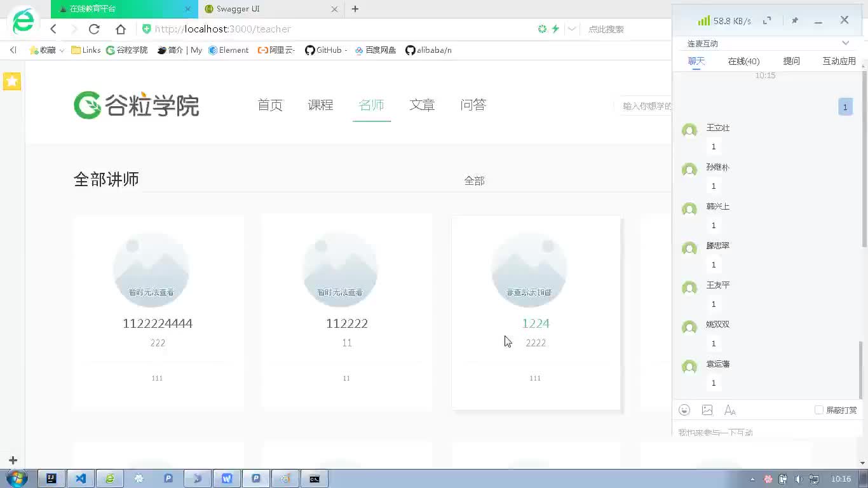The image size is (868, 488).
Task: Click insert image icon in chat input
Action: [x=707, y=410]
